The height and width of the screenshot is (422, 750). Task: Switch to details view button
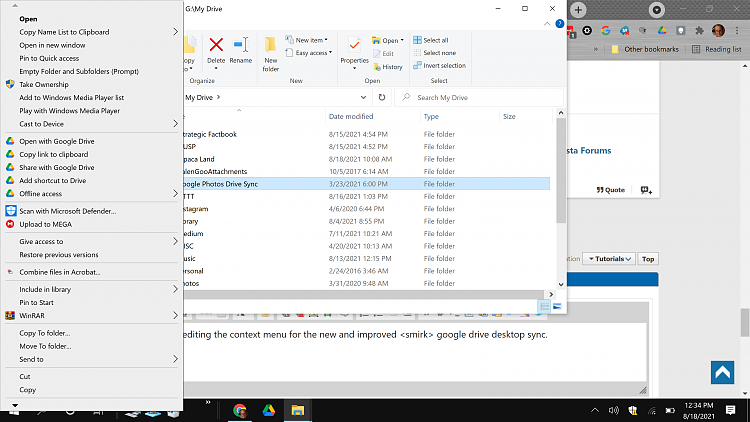click(544, 306)
